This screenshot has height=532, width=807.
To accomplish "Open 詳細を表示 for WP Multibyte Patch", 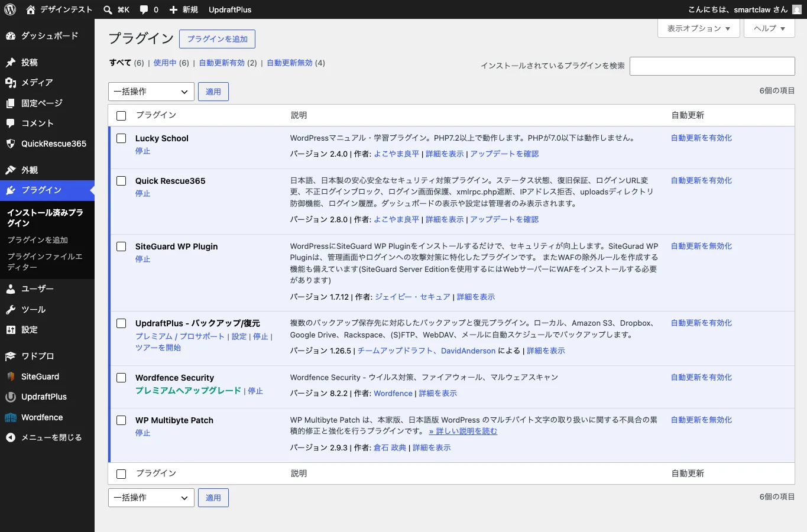I will (432, 447).
